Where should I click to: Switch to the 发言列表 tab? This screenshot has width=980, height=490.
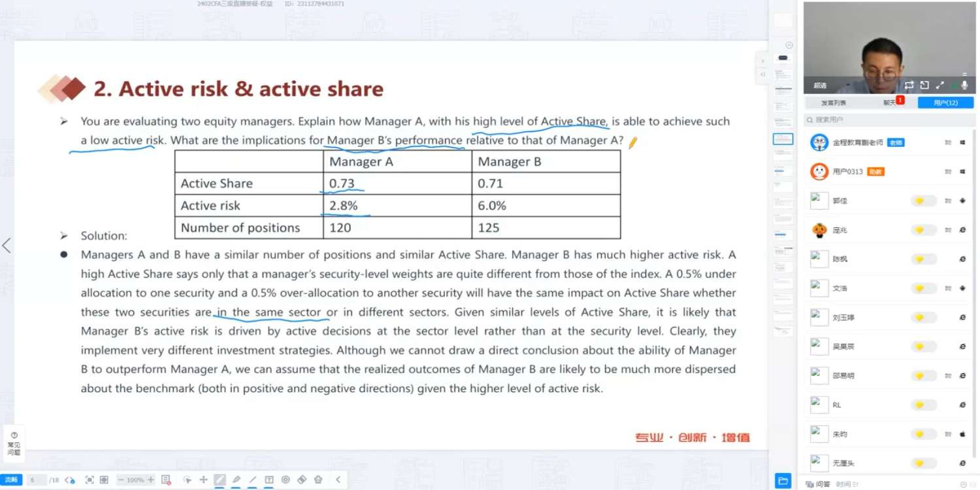pos(834,103)
